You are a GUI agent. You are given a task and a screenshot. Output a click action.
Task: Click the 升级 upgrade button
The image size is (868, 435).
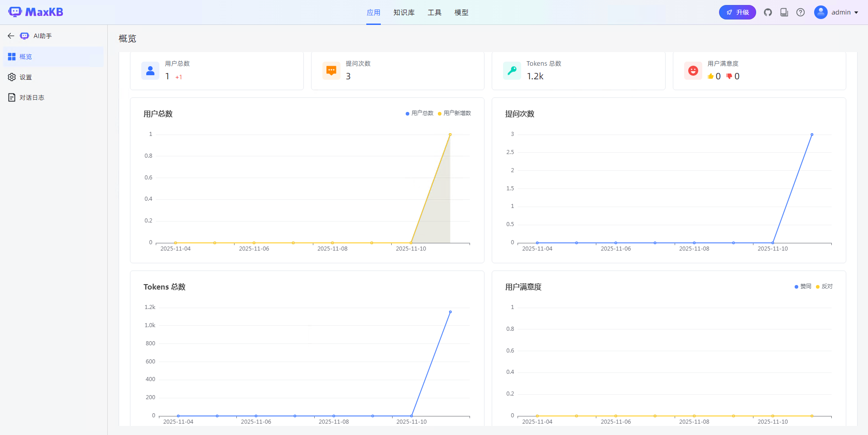coord(737,12)
